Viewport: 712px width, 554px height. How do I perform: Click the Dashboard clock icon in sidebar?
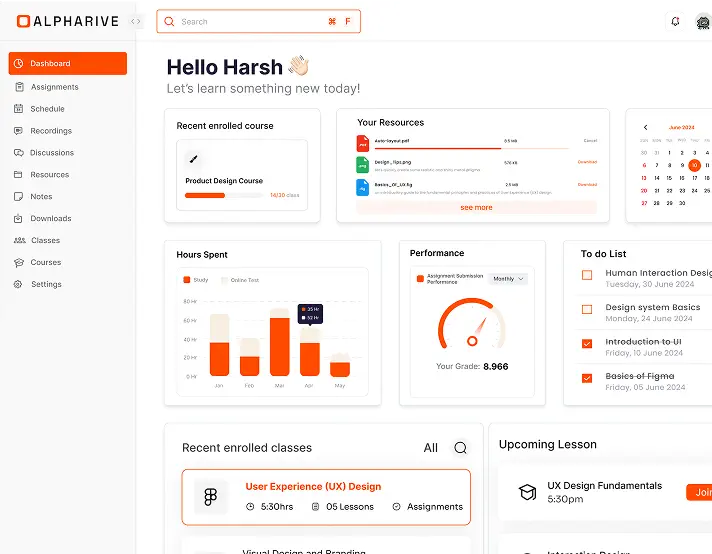point(19,64)
